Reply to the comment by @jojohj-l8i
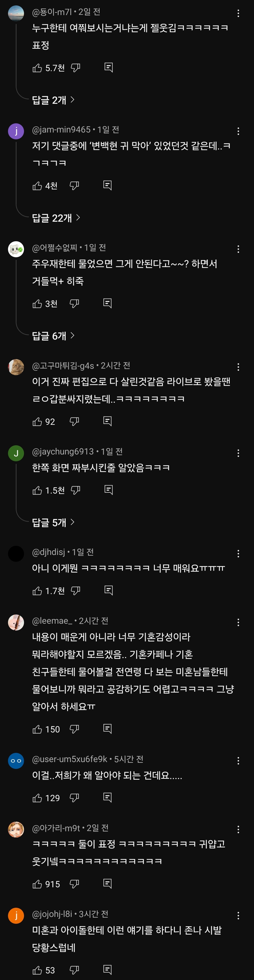This screenshot has width=254, height=980. coord(108,970)
